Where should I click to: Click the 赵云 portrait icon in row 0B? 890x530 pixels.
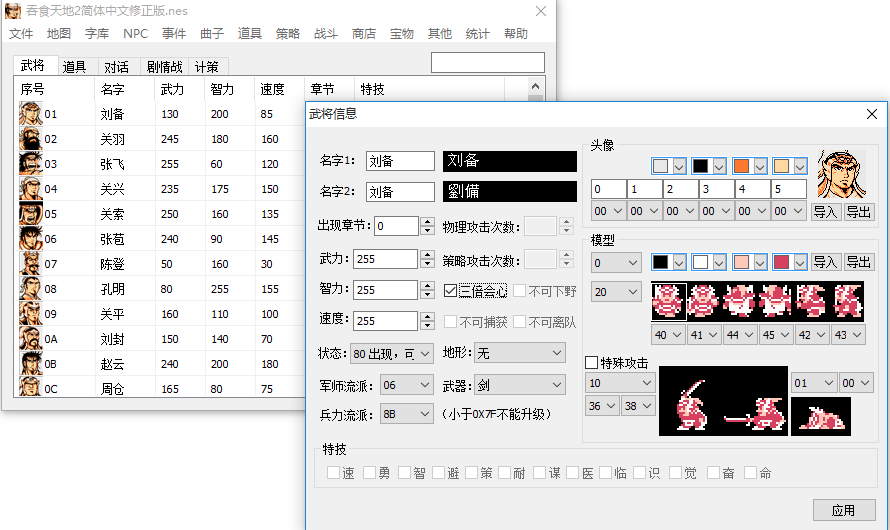[x=31, y=363]
